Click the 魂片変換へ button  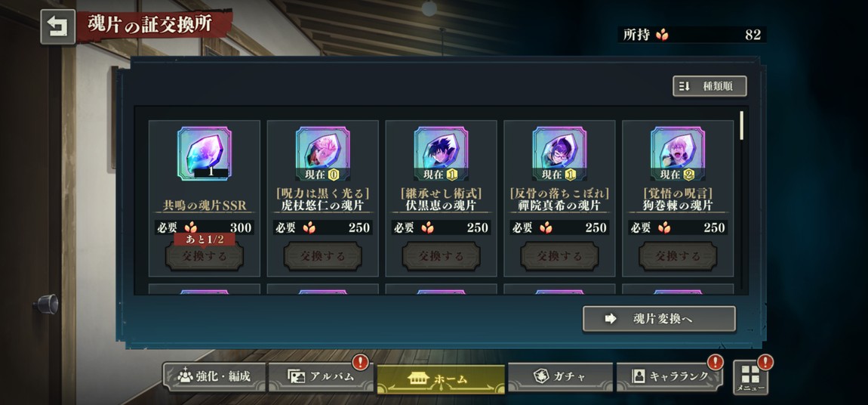point(660,319)
